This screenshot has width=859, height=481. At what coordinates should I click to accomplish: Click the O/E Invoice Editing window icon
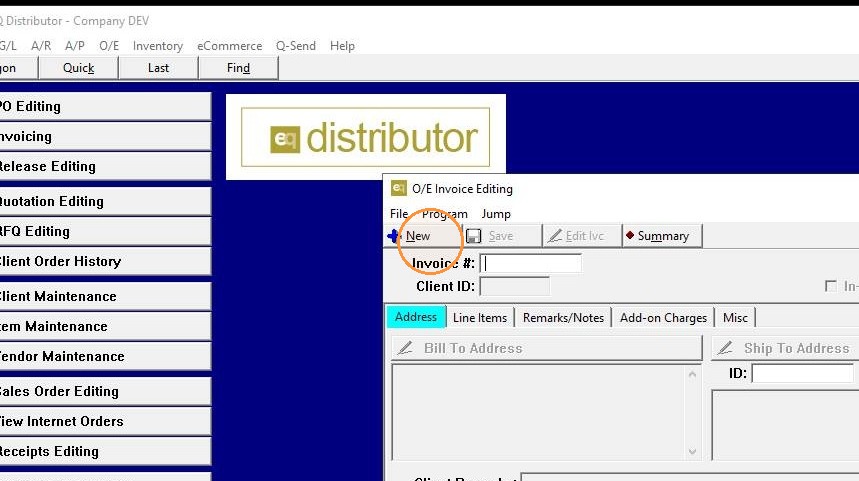point(398,188)
